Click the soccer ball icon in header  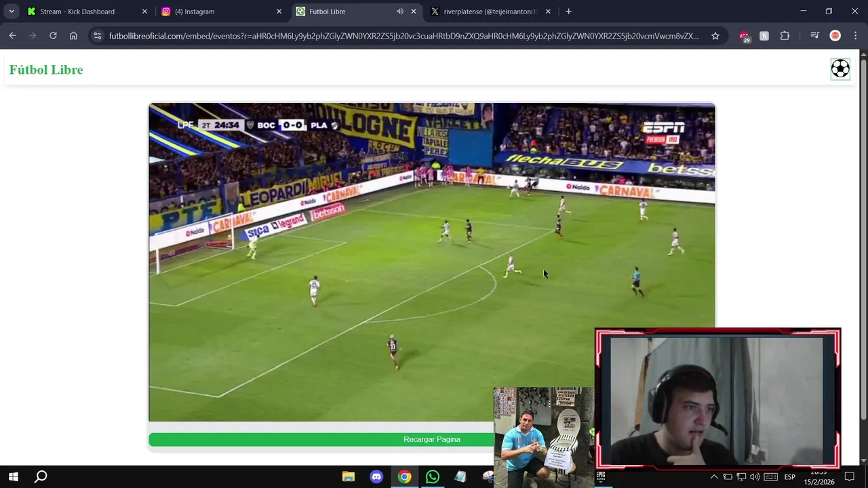point(840,68)
